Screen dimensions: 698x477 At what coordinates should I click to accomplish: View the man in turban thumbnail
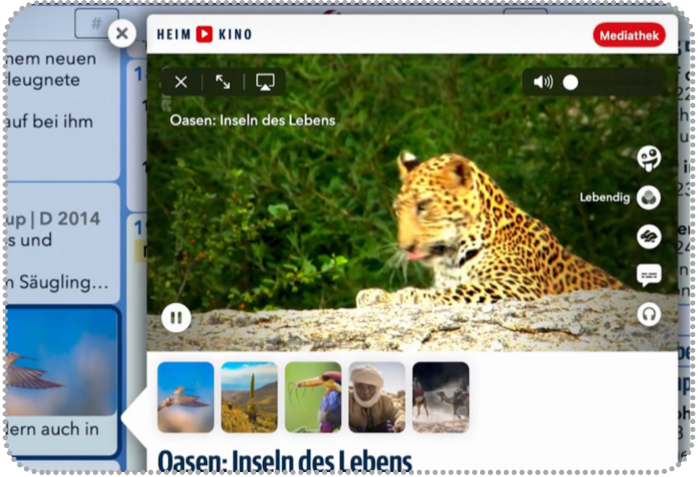click(x=377, y=397)
